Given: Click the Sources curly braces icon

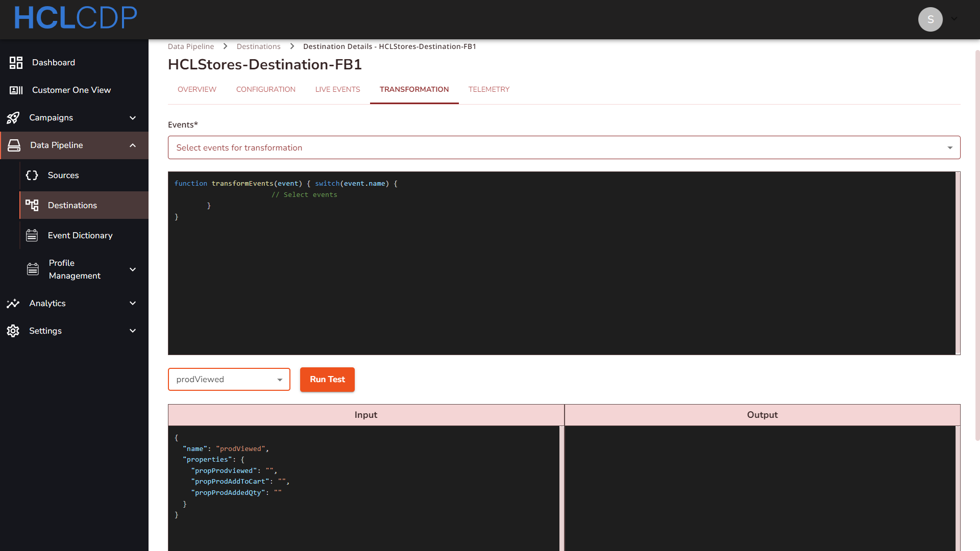Looking at the screenshot, I should click(32, 176).
